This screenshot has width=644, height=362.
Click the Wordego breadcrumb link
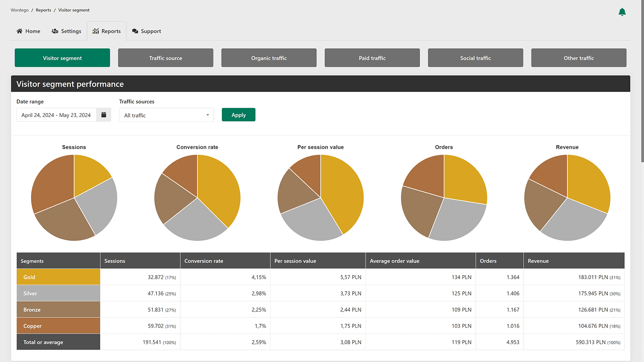point(19,10)
